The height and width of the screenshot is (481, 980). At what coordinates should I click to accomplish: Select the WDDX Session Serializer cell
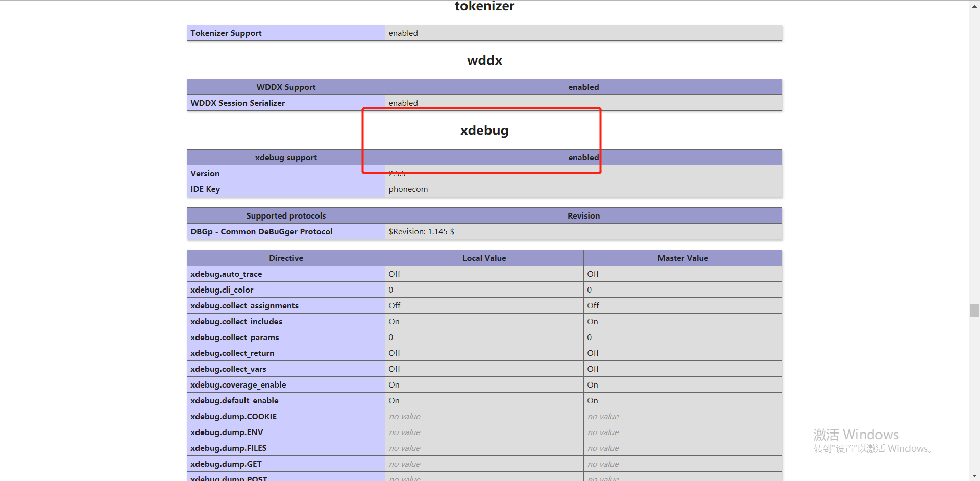coord(286,103)
